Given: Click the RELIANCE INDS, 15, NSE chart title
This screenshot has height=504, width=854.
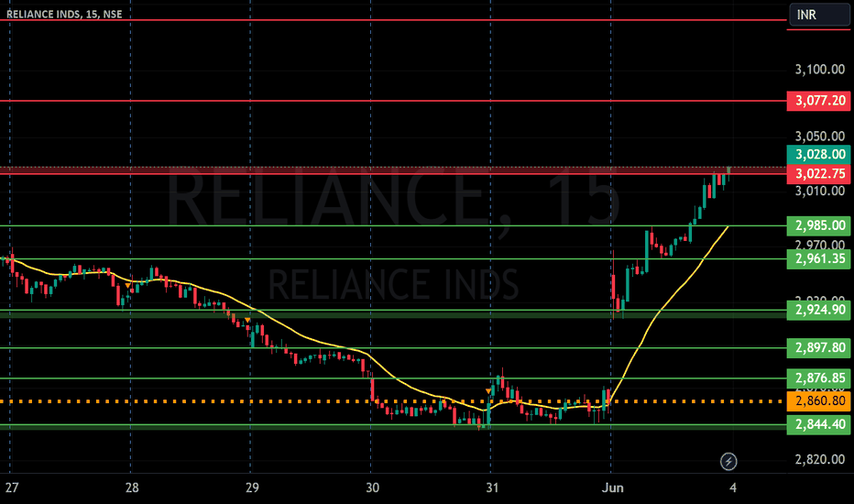Looking at the screenshot, I should pyautogui.click(x=64, y=14).
